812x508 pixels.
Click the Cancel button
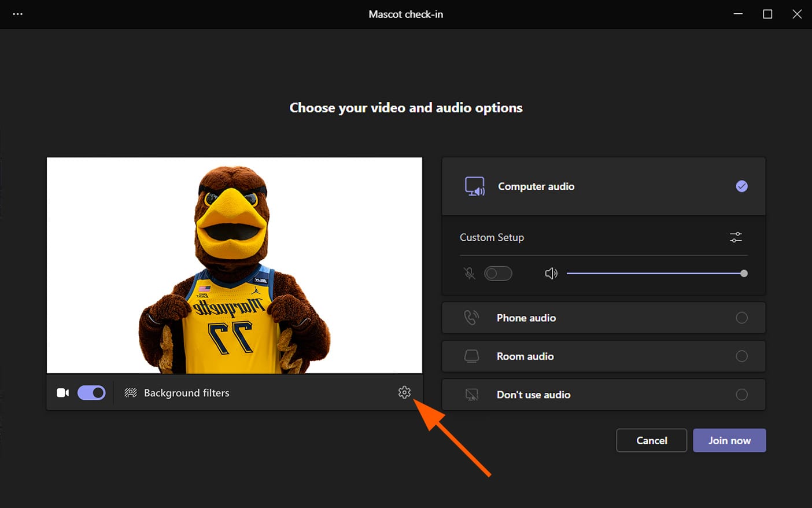tap(651, 440)
